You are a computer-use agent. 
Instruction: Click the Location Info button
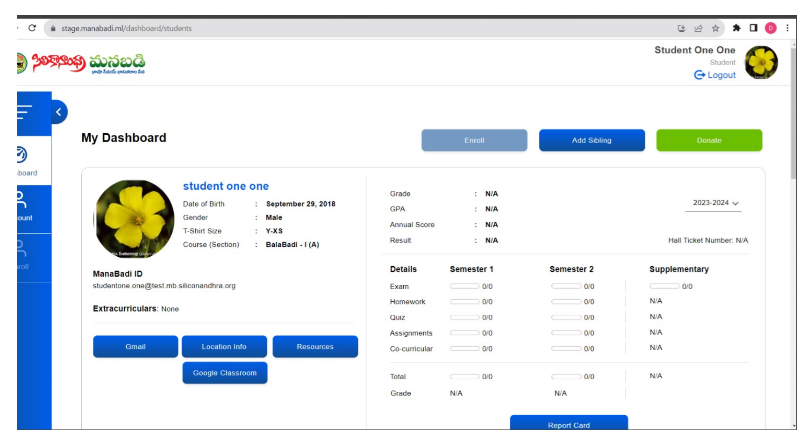(x=225, y=346)
